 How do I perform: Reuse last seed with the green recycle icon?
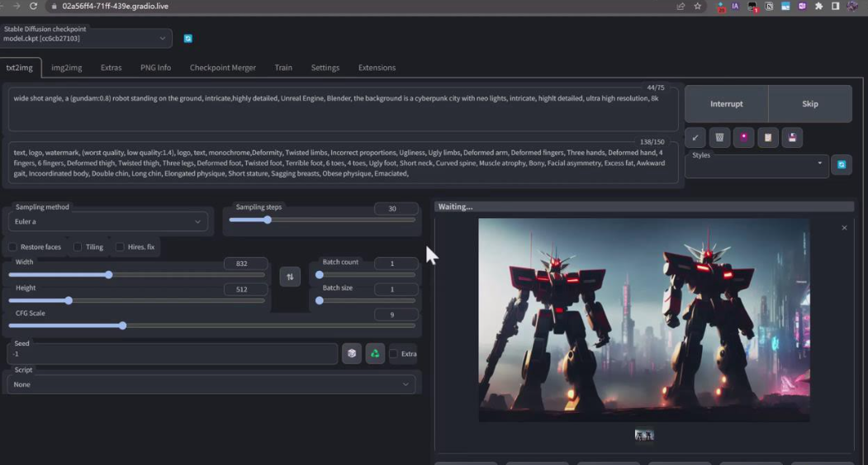pyautogui.click(x=375, y=353)
